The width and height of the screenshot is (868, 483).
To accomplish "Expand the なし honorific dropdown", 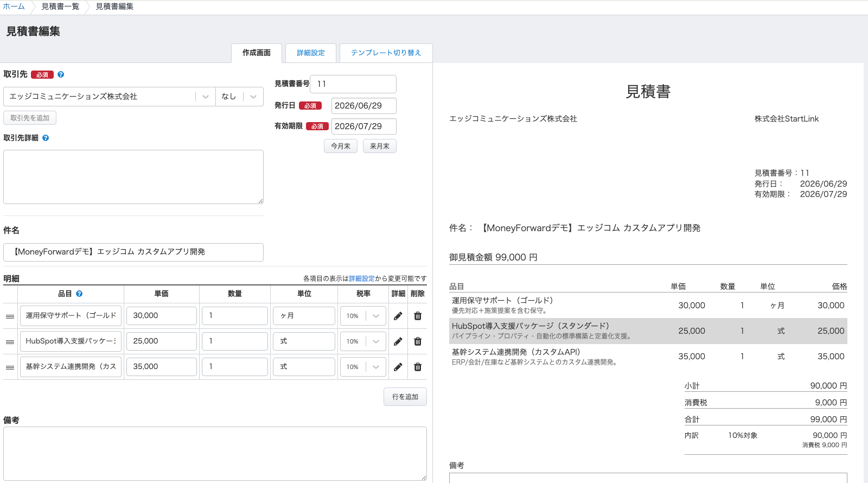I will click(253, 97).
